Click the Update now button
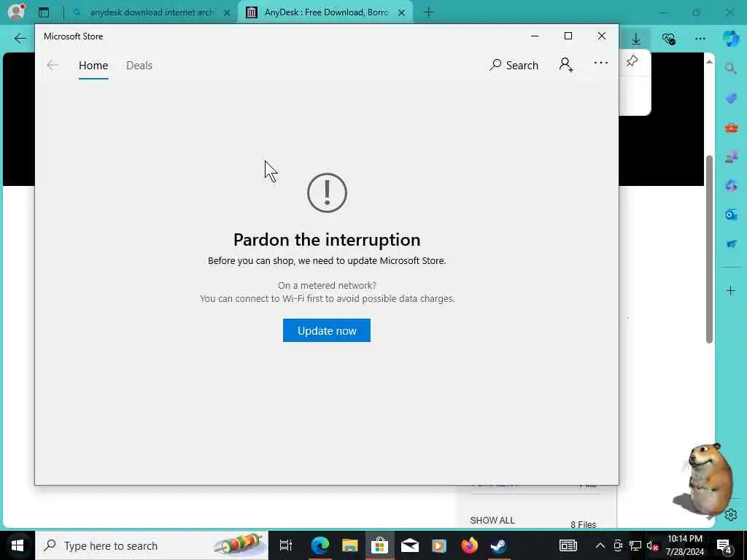 tap(326, 330)
